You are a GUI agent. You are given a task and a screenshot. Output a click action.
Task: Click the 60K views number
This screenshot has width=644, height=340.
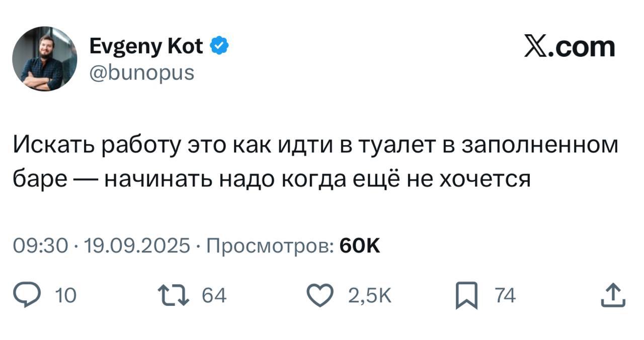click(360, 246)
